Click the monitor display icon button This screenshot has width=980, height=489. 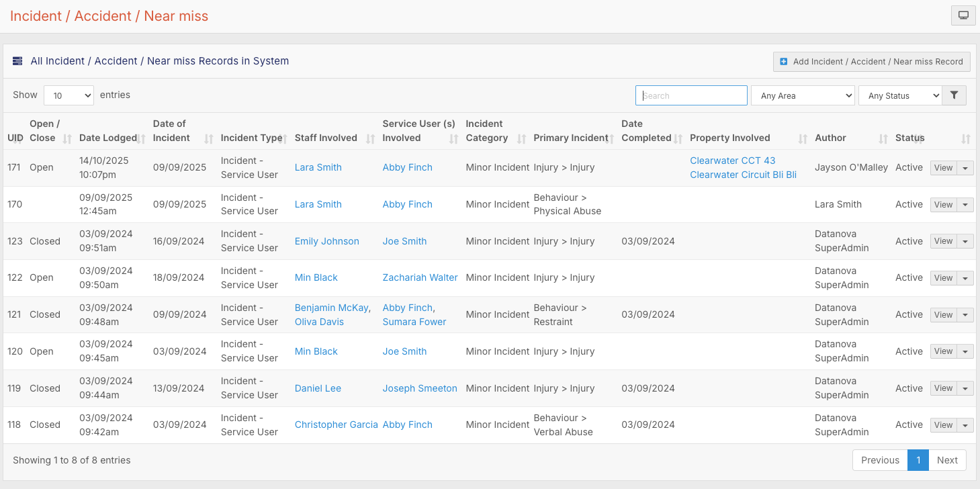point(963,15)
